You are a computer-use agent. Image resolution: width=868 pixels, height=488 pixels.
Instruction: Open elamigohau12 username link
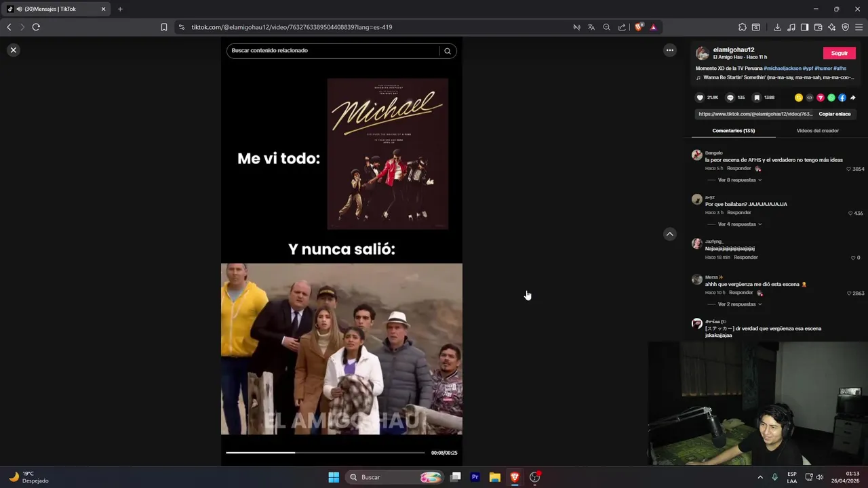pos(734,49)
